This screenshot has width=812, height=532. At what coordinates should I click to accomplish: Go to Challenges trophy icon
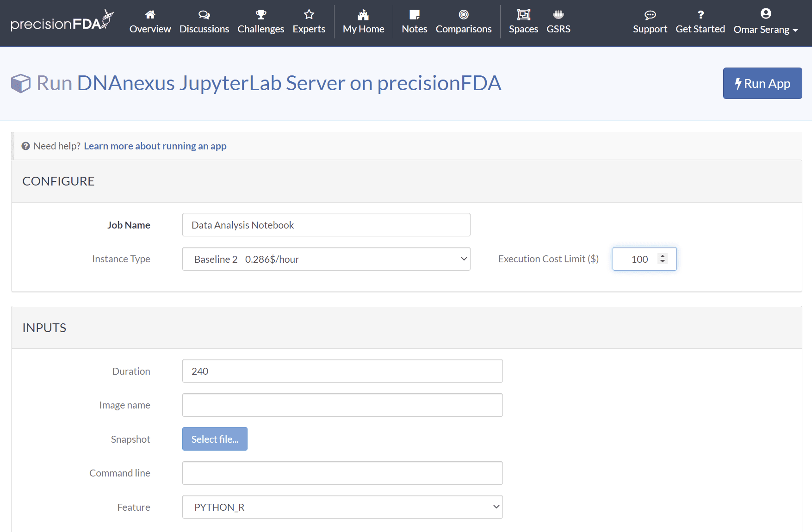click(x=261, y=15)
